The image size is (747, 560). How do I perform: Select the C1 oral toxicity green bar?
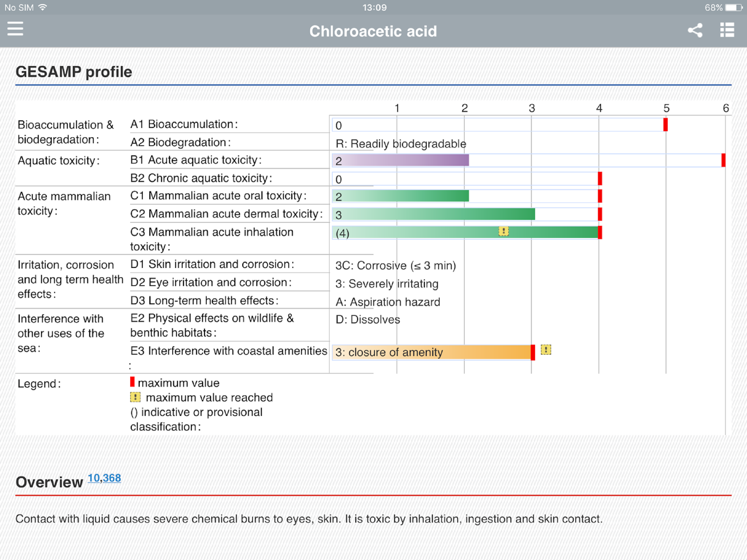pos(401,196)
